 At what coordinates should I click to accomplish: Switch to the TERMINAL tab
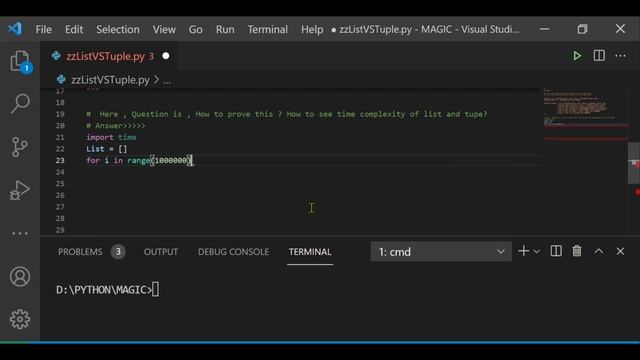(x=310, y=252)
